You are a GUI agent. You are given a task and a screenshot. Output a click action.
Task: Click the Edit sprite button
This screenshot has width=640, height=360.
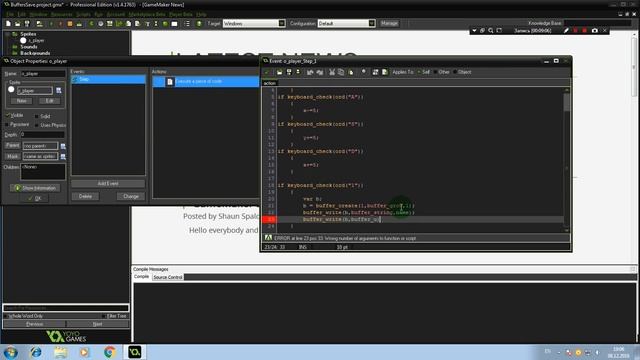click(49, 101)
